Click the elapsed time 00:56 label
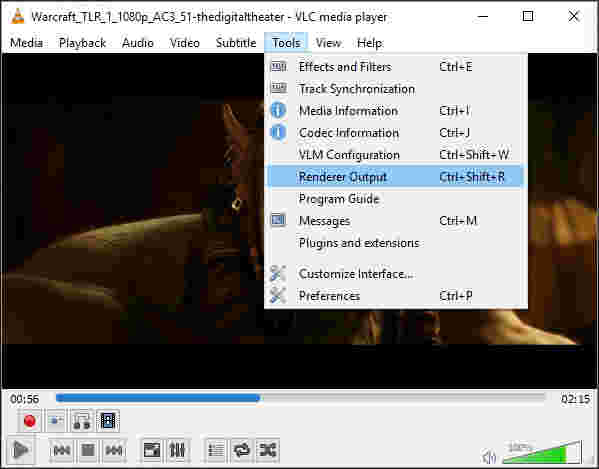Image resolution: width=599 pixels, height=469 pixels. pyautogui.click(x=25, y=399)
